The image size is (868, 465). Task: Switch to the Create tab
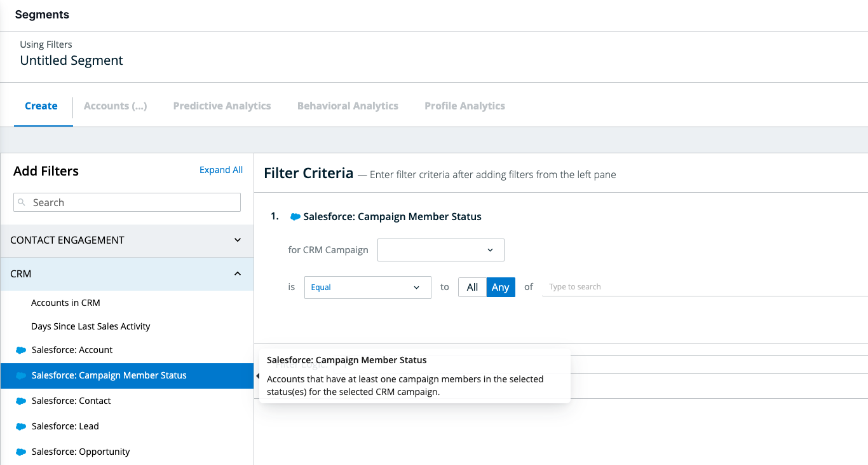(41, 106)
